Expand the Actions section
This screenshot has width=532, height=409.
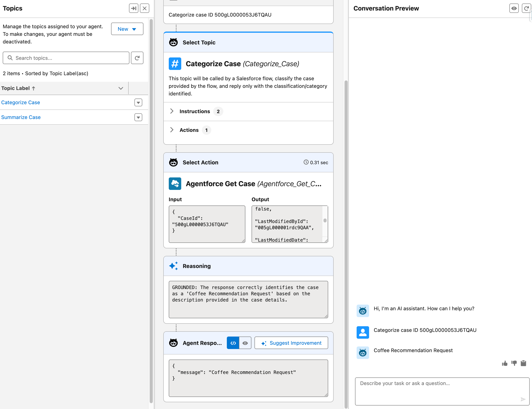[x=172, y=130]
